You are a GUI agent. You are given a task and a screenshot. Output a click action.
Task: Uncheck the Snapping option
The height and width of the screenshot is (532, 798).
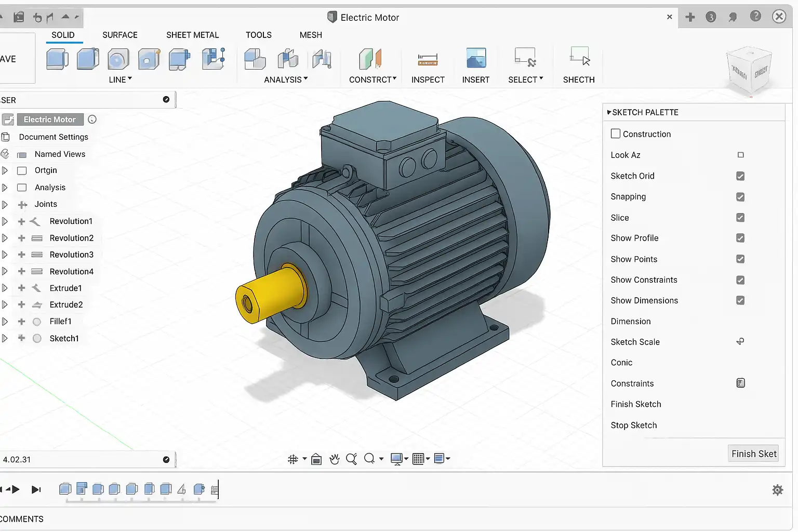pos(740,197)
